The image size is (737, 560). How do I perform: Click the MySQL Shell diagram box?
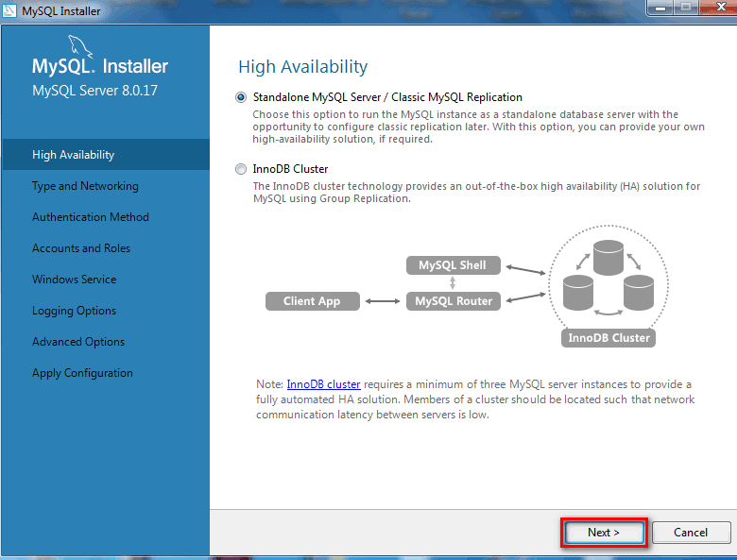(x=454, y=265)
